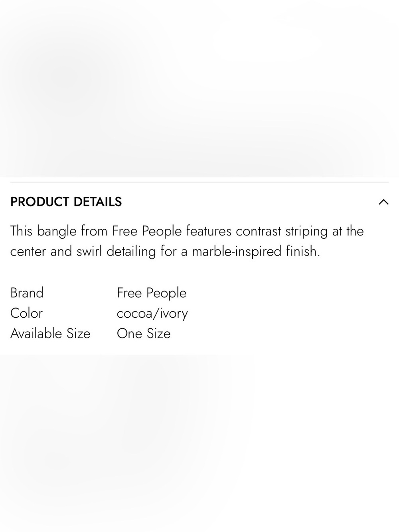Collapse Product Details with the chevron arrow
The height and width of the screenshot is (532, 399).
pyautogui.click(x=383, y=202)
